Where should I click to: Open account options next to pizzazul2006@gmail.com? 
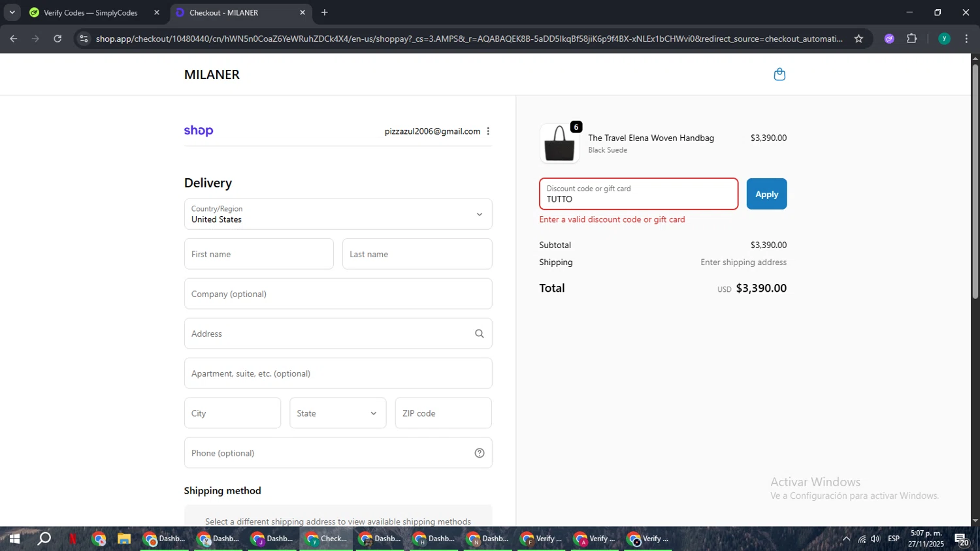[x=488, y=131]
